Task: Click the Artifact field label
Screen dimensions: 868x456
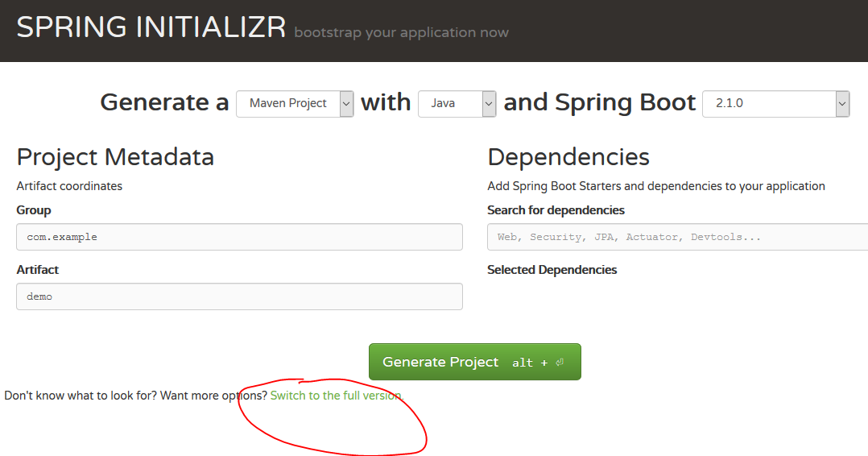Action: (38, 270)
